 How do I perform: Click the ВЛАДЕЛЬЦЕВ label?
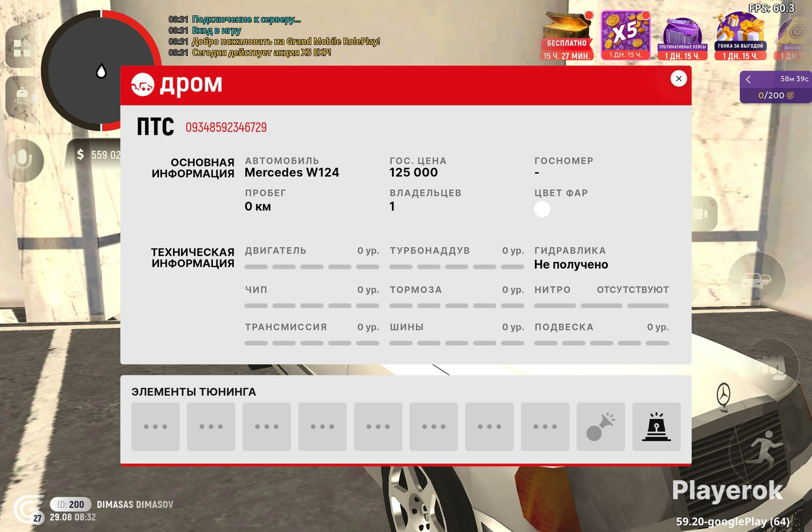coord(425,193)
